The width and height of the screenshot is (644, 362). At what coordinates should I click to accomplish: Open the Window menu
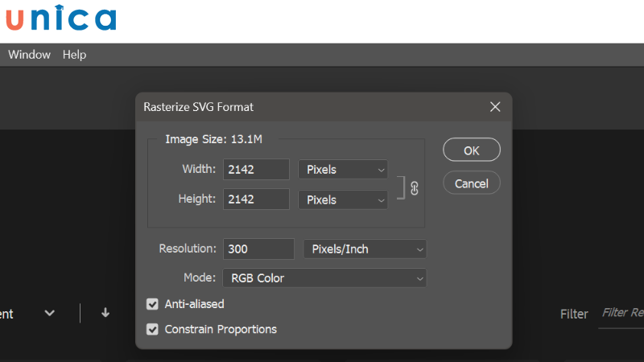(x=29, y=55)
